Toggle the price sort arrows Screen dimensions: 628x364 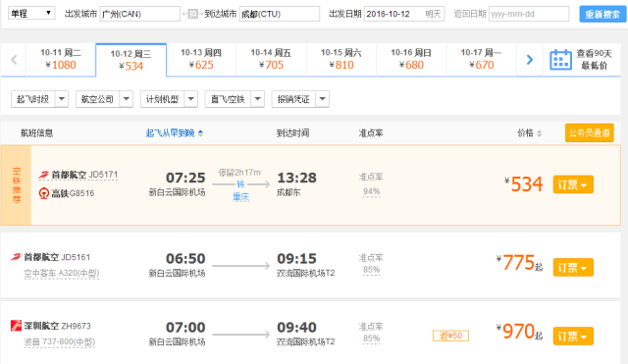[x=539, y=133]
